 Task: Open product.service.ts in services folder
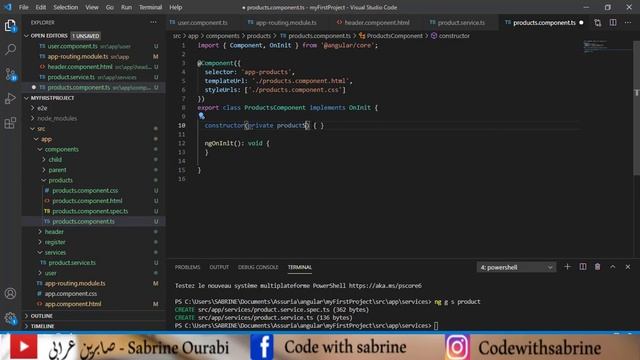coord(72,263)
